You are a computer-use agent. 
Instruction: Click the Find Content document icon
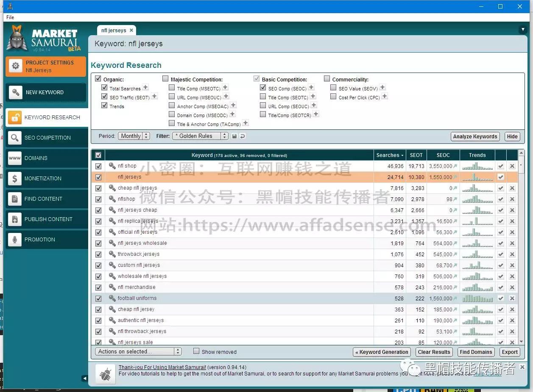point(15,199)
